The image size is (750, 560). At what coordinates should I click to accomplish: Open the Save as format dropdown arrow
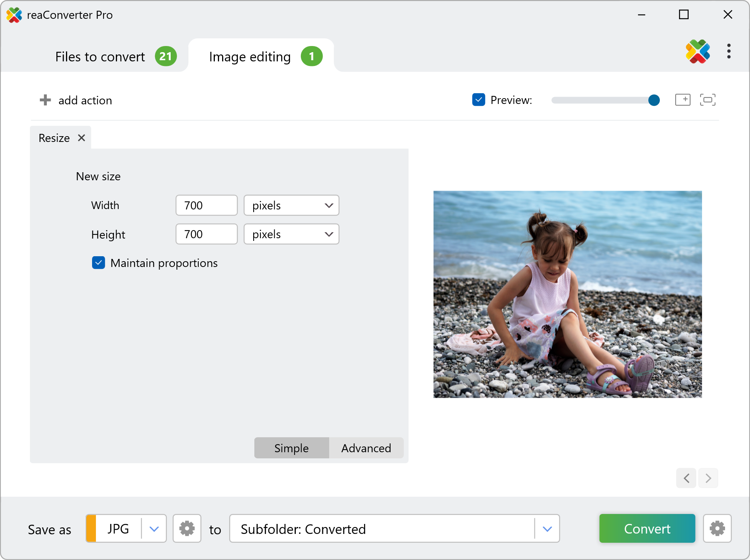coord(154,529)
